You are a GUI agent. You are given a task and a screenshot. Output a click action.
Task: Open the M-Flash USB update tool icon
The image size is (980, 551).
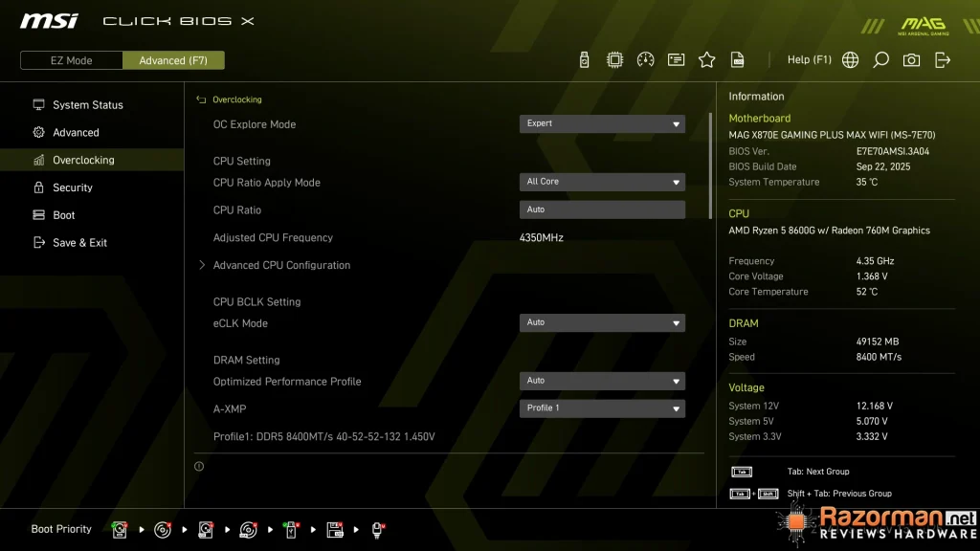tap(584, 60)
